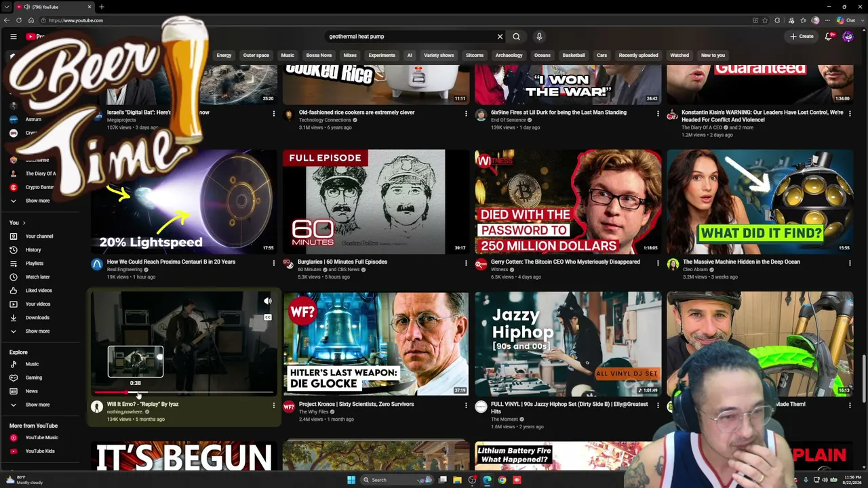Select the Archaeology filter chip
Screen dimensions: 868x488
509,56
